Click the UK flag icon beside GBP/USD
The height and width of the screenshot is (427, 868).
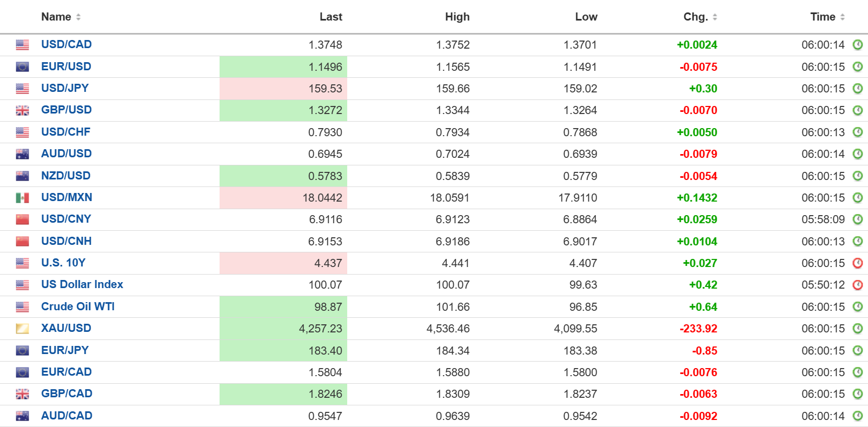tap(22, 110)
